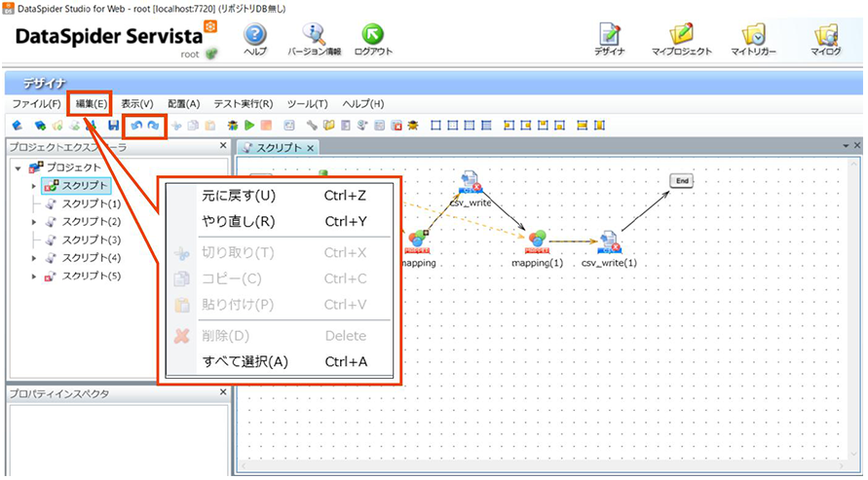Click the blue floppy-disk Save icon
Viewport: 868px width, 480px height.
(113, 126)
